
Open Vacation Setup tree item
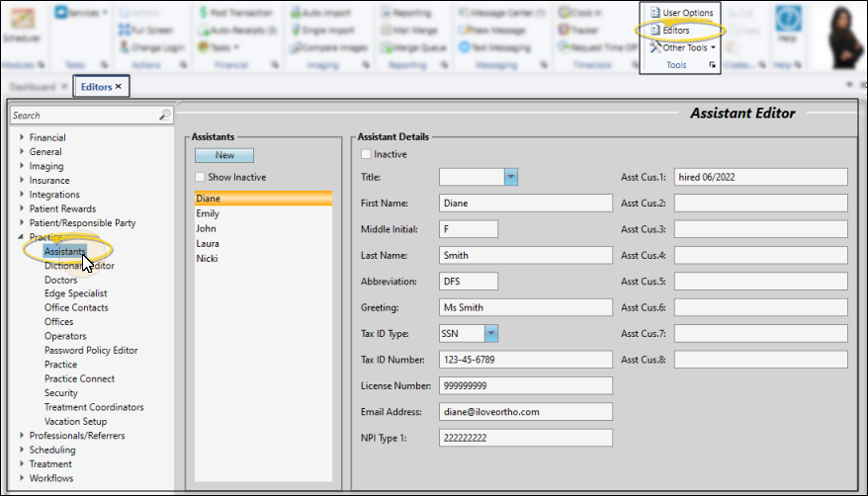76,421
